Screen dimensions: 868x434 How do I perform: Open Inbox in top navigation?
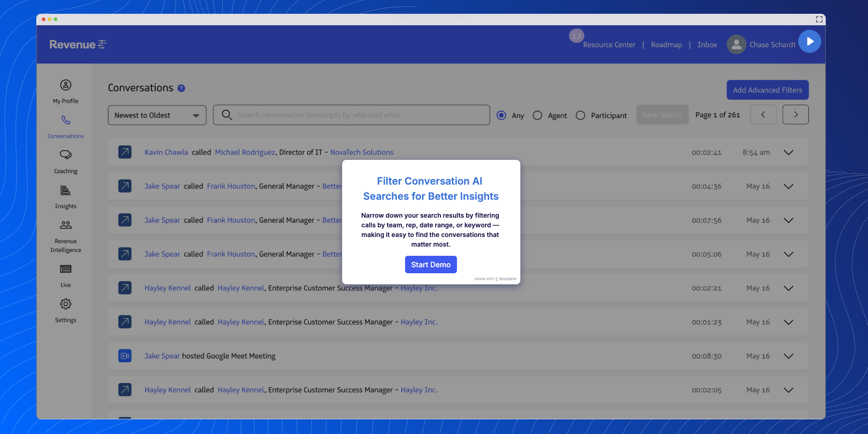pyautogui.click(x=707, y=45)
